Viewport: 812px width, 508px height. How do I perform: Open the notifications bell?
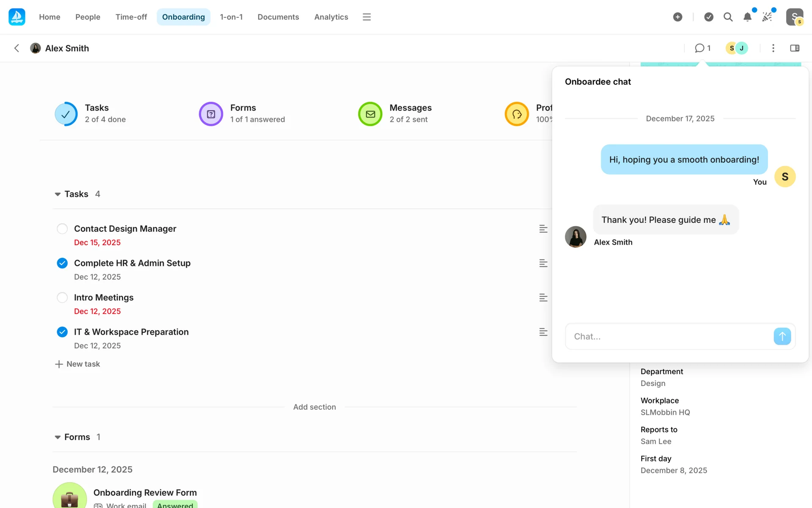[x=747, y=17]
